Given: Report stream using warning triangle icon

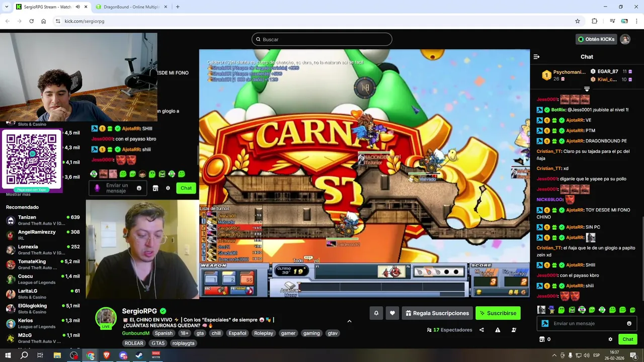Looking at the screenshot, I should coord(498,330).
